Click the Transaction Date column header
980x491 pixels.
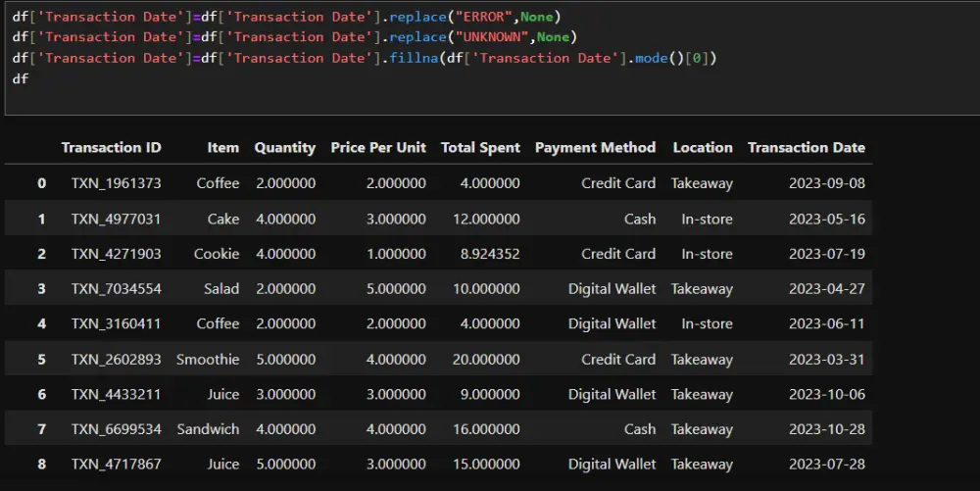[807, 147]
